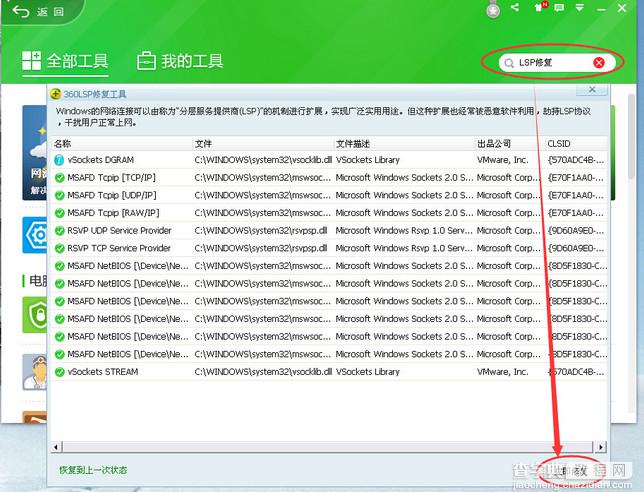Screen dimensions: 644x492
Task: Click VMware, Inc. in vSockets DGRAM row
Action: click(502, 160)
